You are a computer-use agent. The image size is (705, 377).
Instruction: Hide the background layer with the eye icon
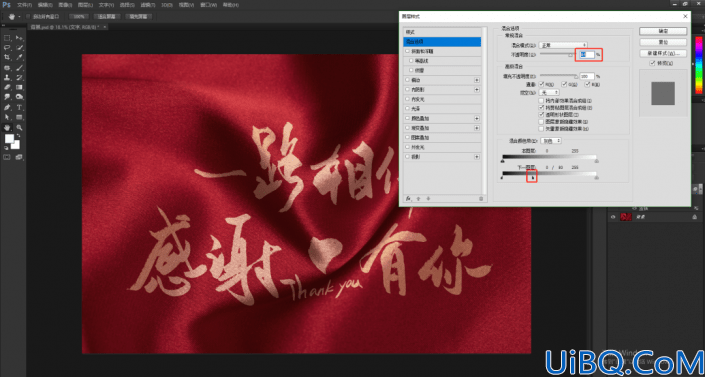click(x=613, y=217)
